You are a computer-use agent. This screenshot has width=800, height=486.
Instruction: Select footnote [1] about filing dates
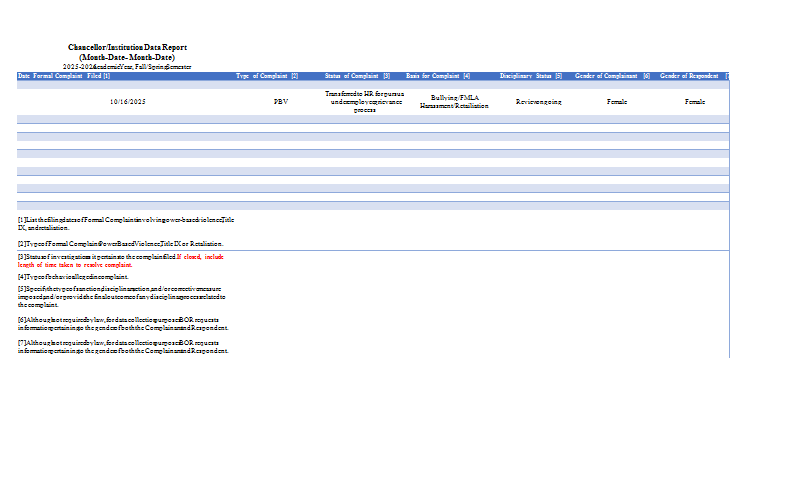click(125, 223)
